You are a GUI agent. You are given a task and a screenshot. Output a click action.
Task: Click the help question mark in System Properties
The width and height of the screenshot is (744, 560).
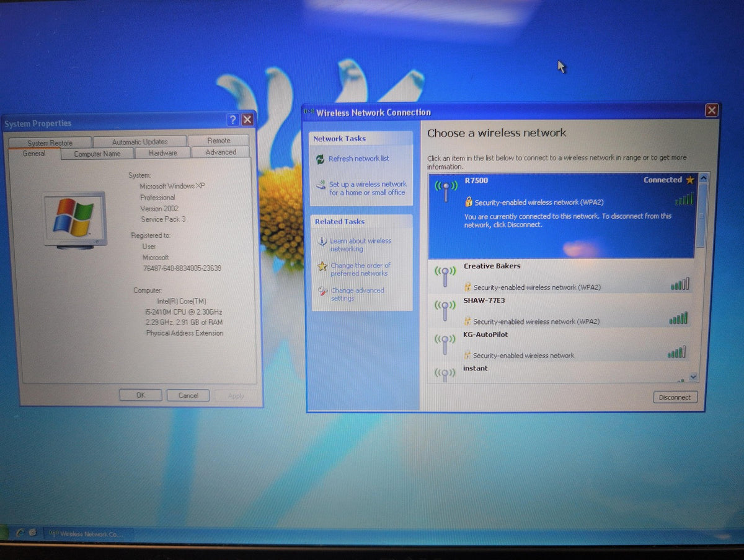point(232,120)
